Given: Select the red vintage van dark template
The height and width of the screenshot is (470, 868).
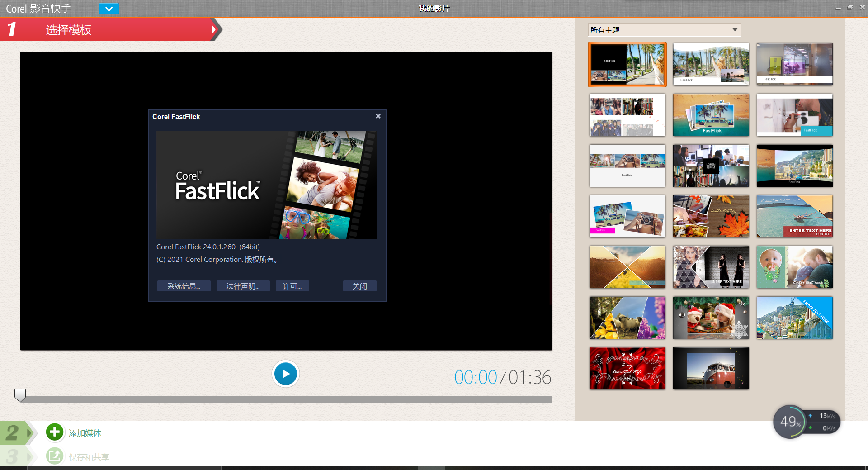Looking at the screenshot, I should (x=711, y=368).
